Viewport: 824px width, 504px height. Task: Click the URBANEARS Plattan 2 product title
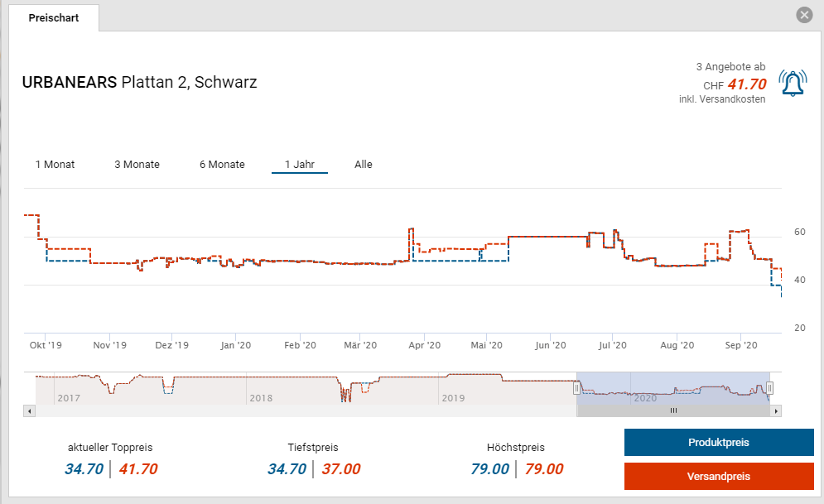click(139, 83)
